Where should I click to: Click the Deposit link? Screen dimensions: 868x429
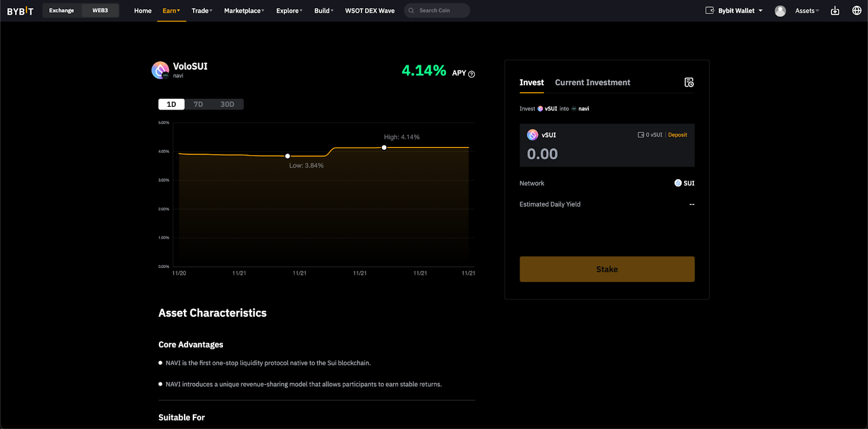click(x=678, y=135)
